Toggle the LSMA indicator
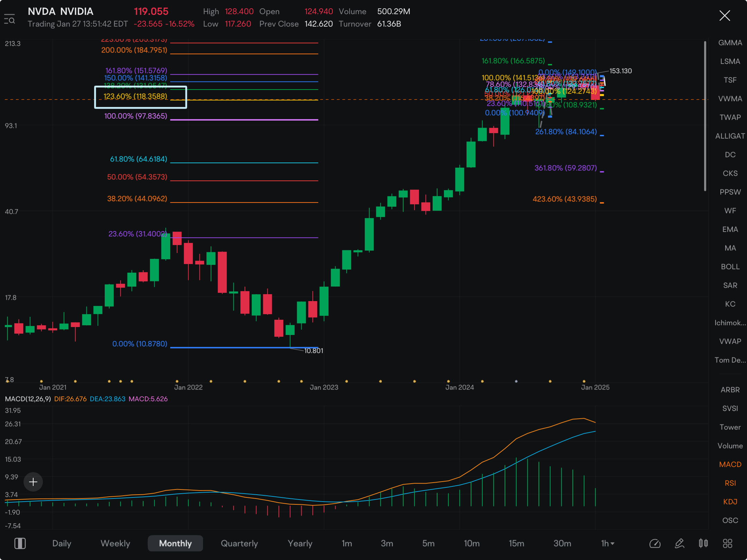The width and height of the screenshot is (747, 560). [x=730, y=62]
